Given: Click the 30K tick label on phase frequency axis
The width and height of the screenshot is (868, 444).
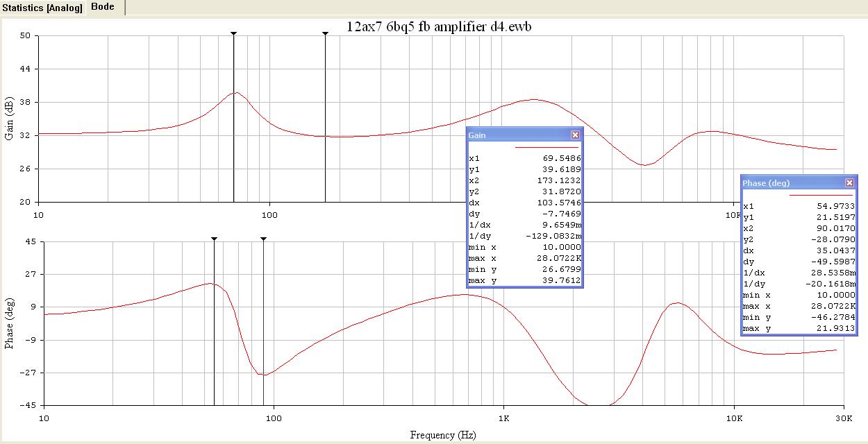Looking at the screenshot, I should [x=844, y=418].
